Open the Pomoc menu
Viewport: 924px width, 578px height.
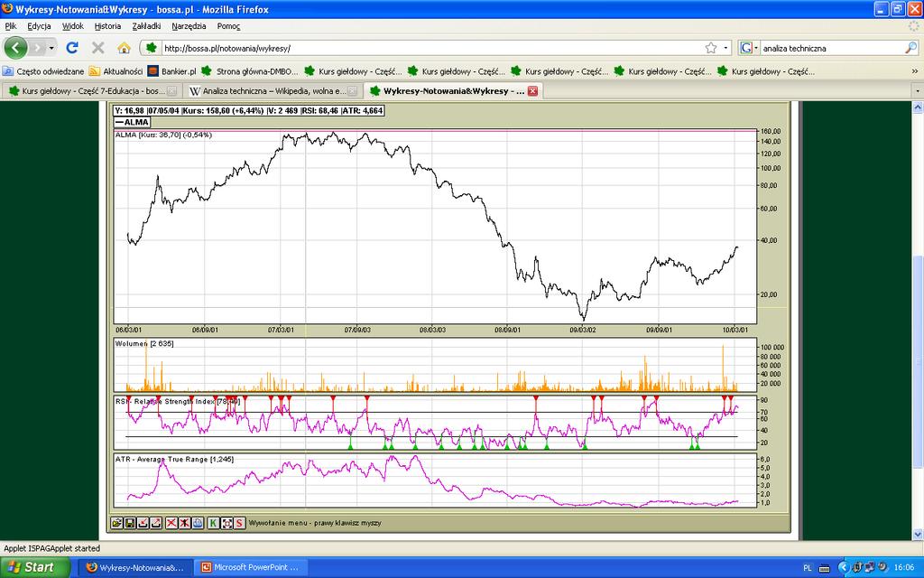pyautogui.click(x=228, y=26)
